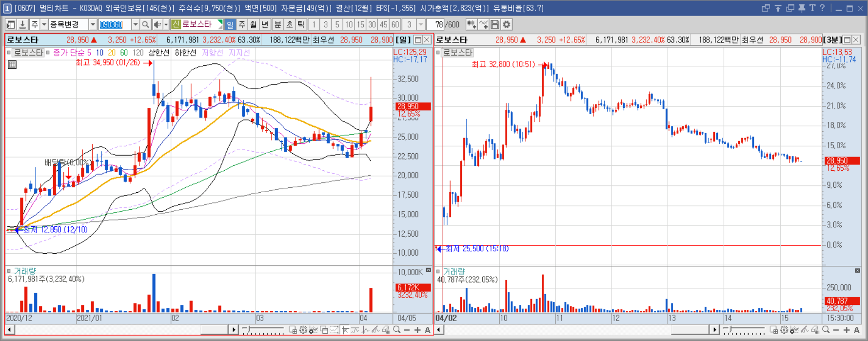Open the interval value 3 dropdown arrow

tap(421, 24)
